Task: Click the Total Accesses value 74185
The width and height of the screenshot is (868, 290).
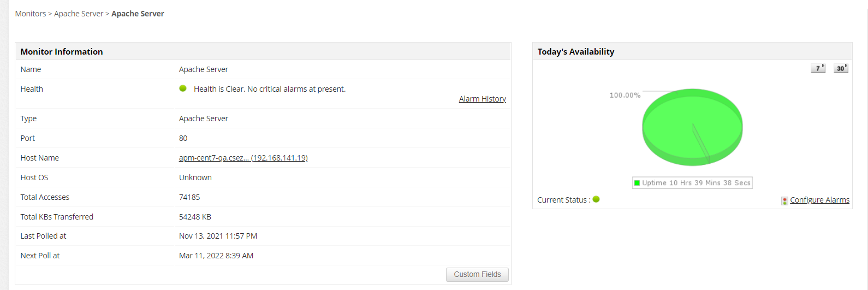Action: tap(189, 197)
